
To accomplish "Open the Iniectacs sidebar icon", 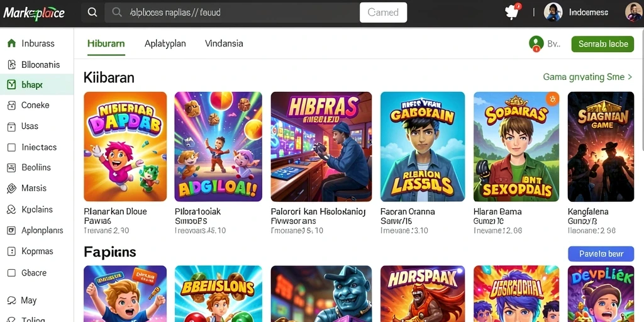I will coord(11,147).
